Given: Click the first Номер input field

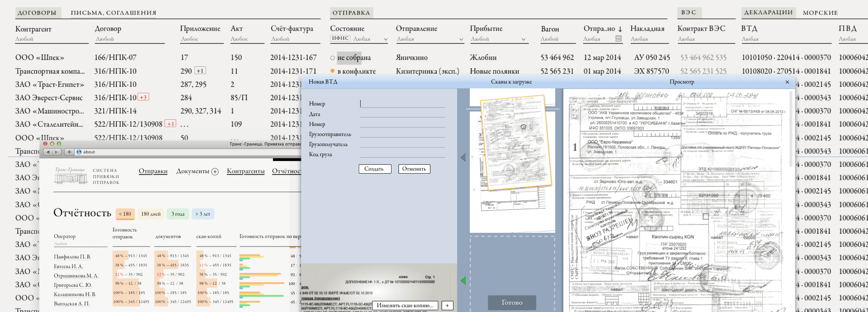Looking at the screenshot, I should click(402, 104).
